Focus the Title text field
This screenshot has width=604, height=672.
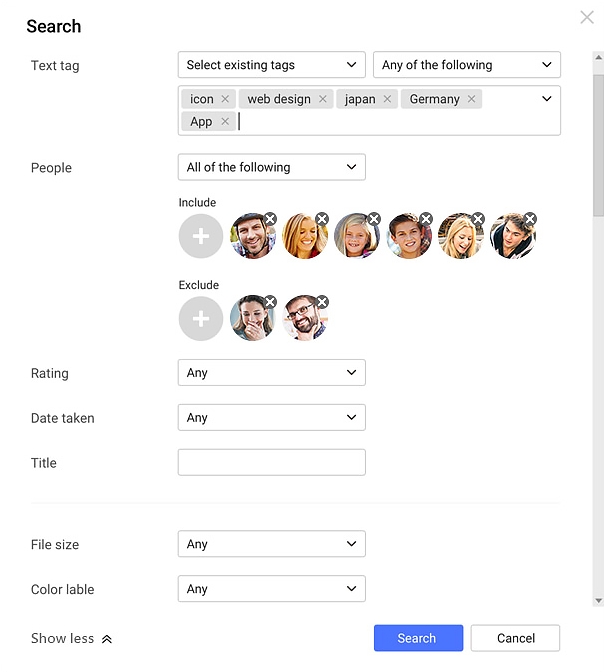tap(271, 462)
